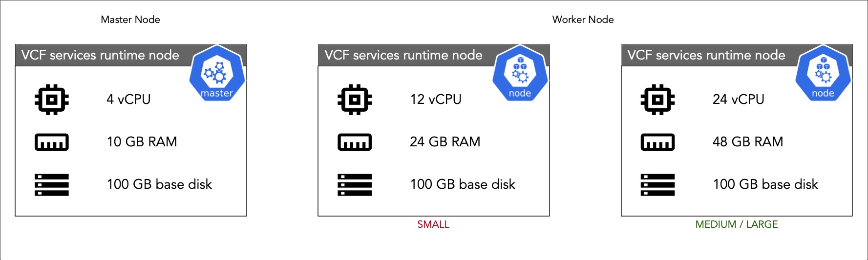This screenshot has height=260, width=868.
Task: Click the medium/large worker node badge icon
Action: tap(824, 73)
